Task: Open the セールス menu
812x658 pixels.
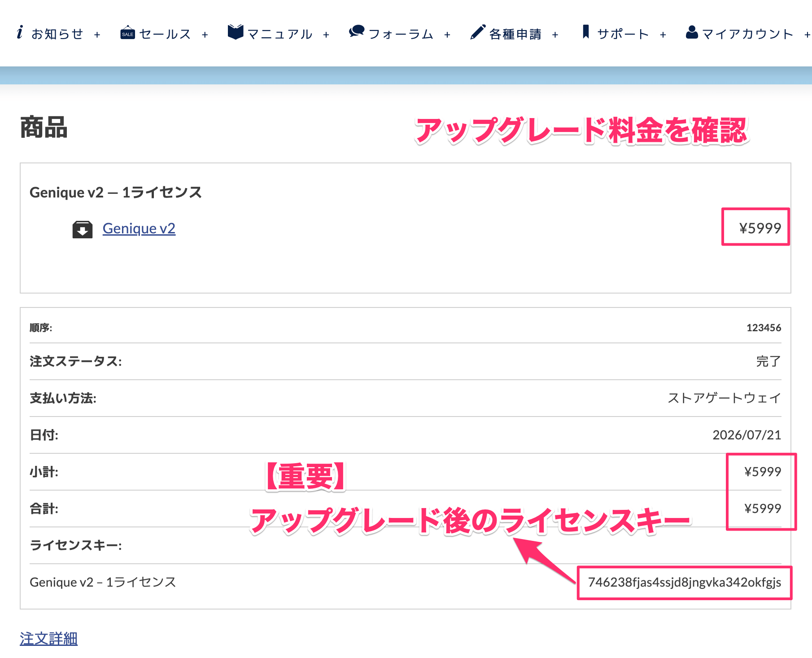Action: (165, 34)
